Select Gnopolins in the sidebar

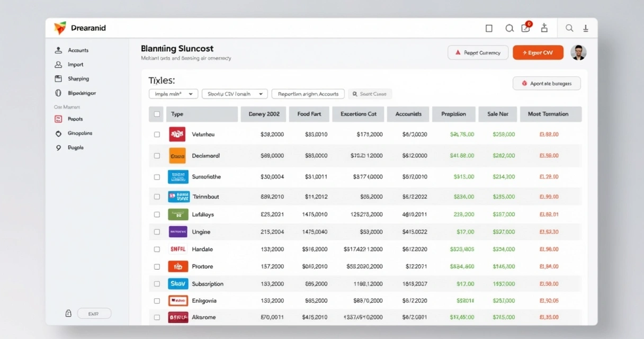click(80, 133)
